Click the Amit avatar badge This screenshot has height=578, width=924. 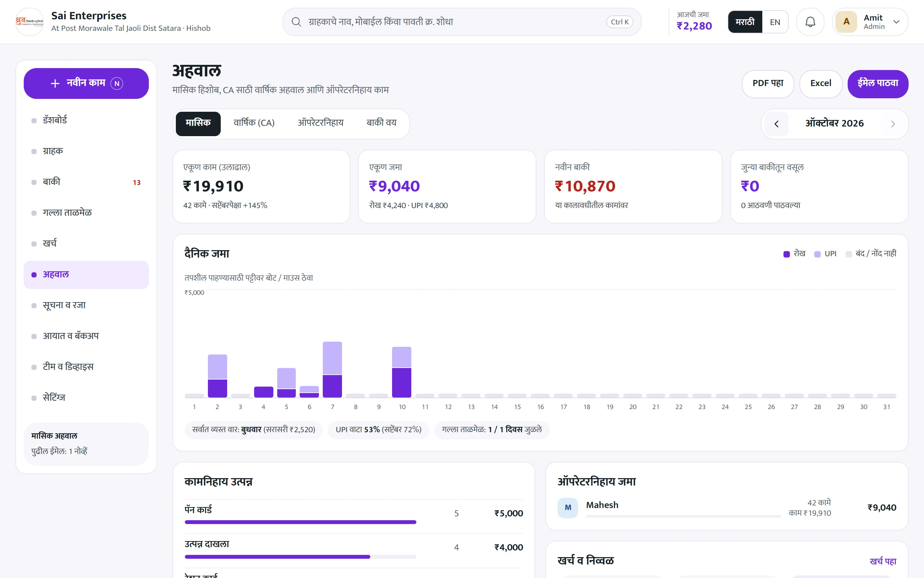[x=846, y=22]
